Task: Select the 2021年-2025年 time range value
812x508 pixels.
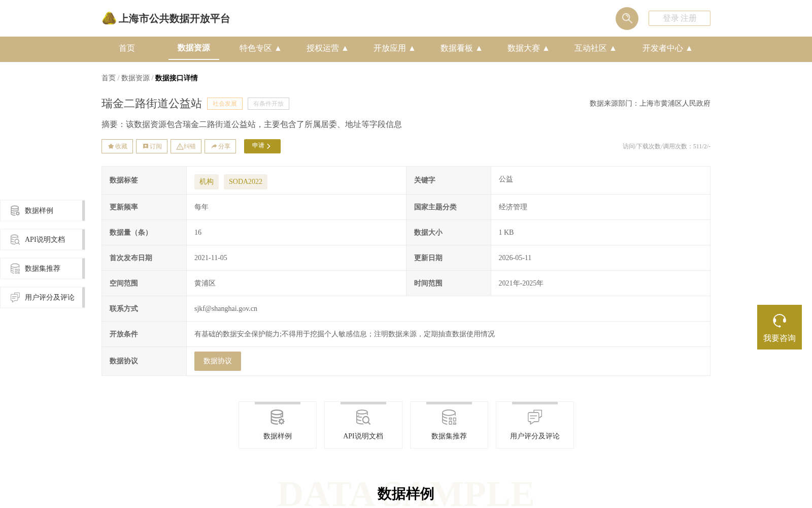Action: pos(521,283)
